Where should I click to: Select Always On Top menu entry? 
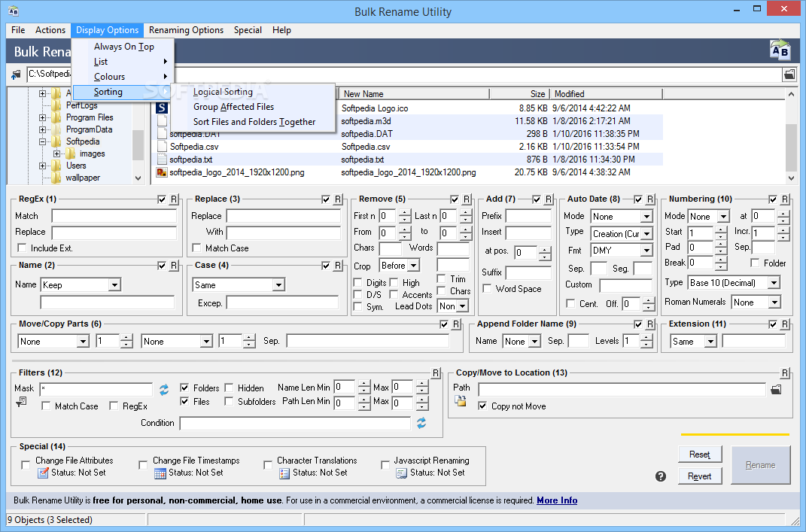click(124, 47)
